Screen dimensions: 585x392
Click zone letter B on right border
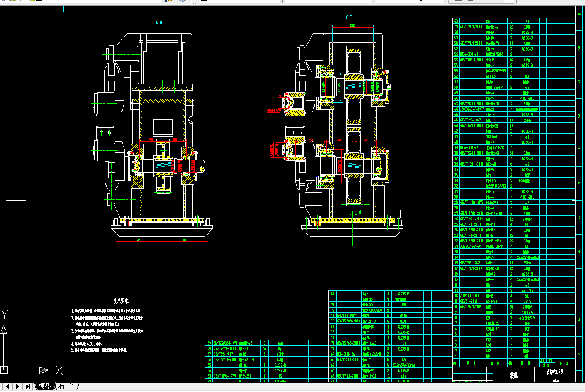click(x=579, y=48)
